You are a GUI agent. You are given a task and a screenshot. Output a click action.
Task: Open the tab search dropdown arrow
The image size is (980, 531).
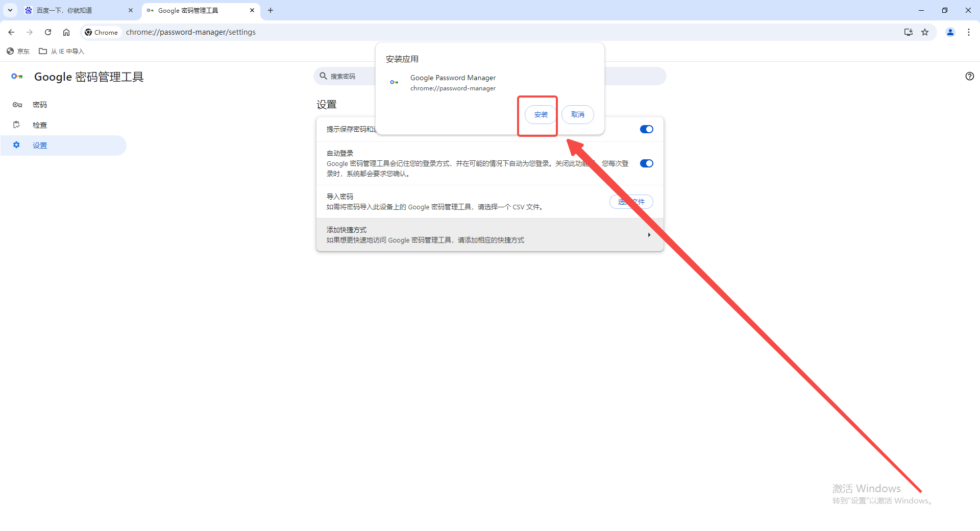[x=10, y=10]
